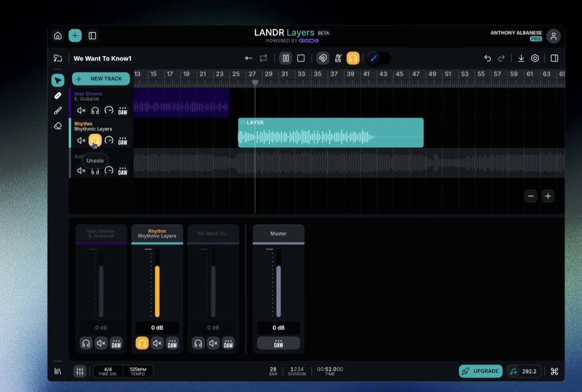
Task: Select the glue/bandage tool
Action: pos(58,96)
